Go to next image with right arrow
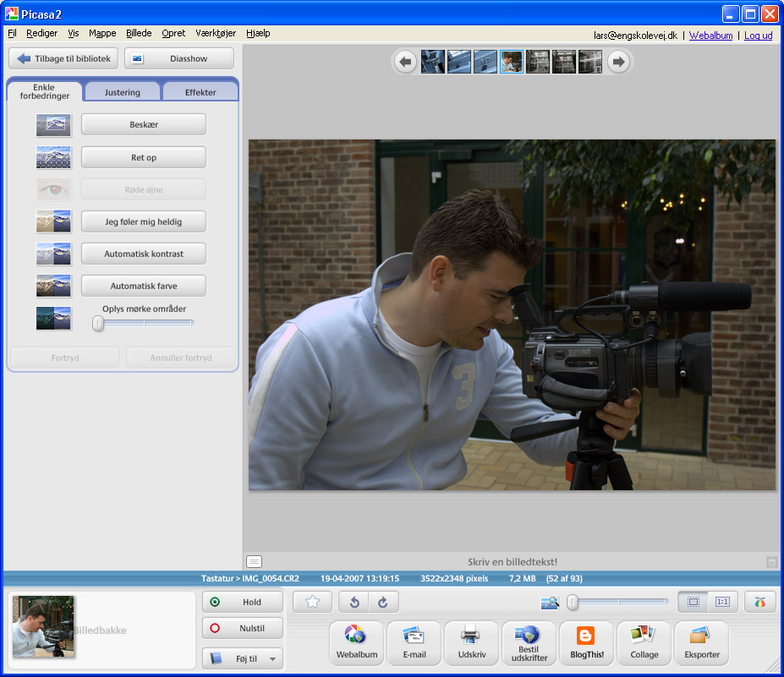 (619, 62)
